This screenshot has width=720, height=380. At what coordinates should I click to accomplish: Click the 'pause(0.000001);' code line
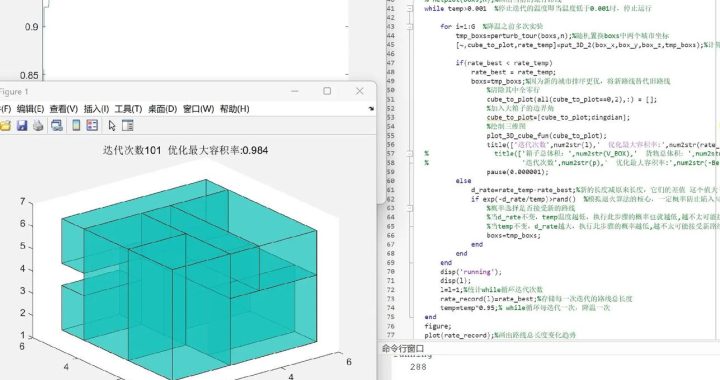pos(518,172)
